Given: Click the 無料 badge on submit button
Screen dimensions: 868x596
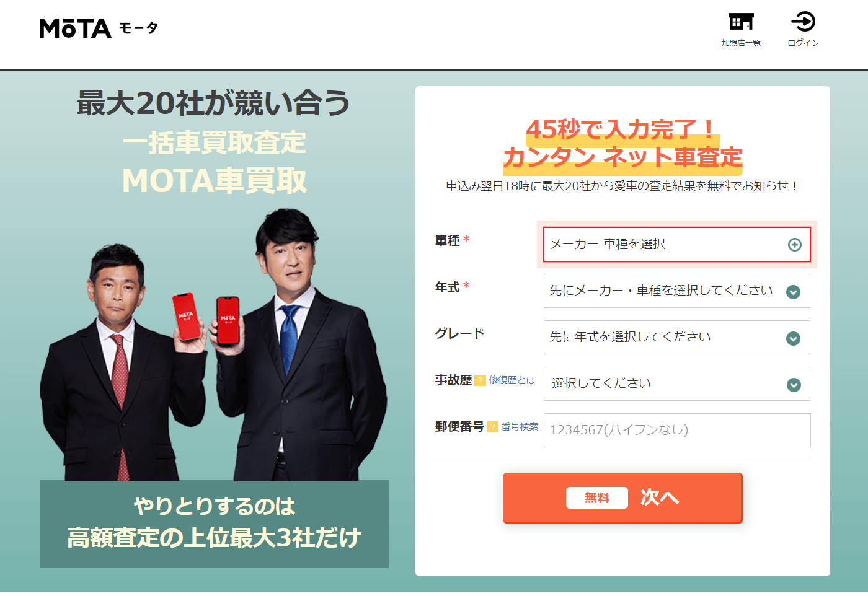Looking at the screenshot, I should pos(597,497).
